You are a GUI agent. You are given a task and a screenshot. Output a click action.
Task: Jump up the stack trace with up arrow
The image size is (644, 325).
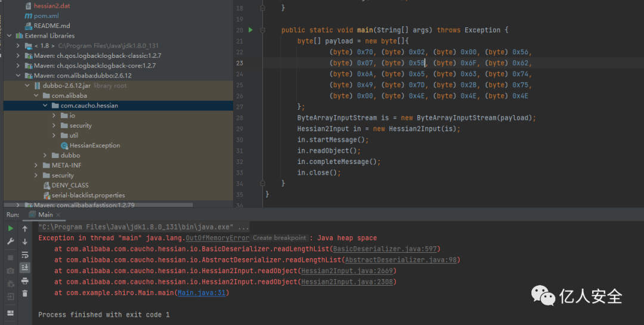click(25, 228)
